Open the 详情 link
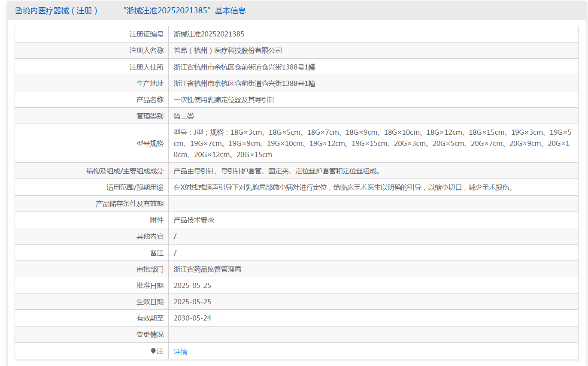 pos(180,351)
